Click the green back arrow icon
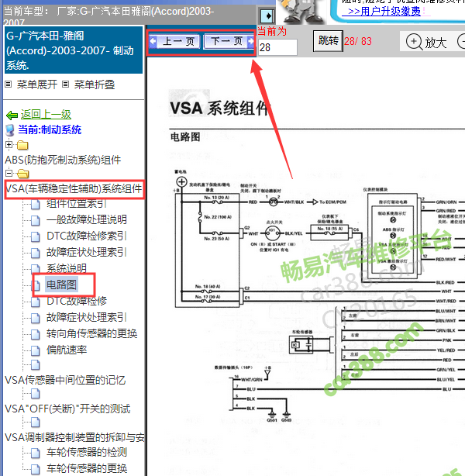Viewport: 465px width, 476px height. (x=12, y=116)
